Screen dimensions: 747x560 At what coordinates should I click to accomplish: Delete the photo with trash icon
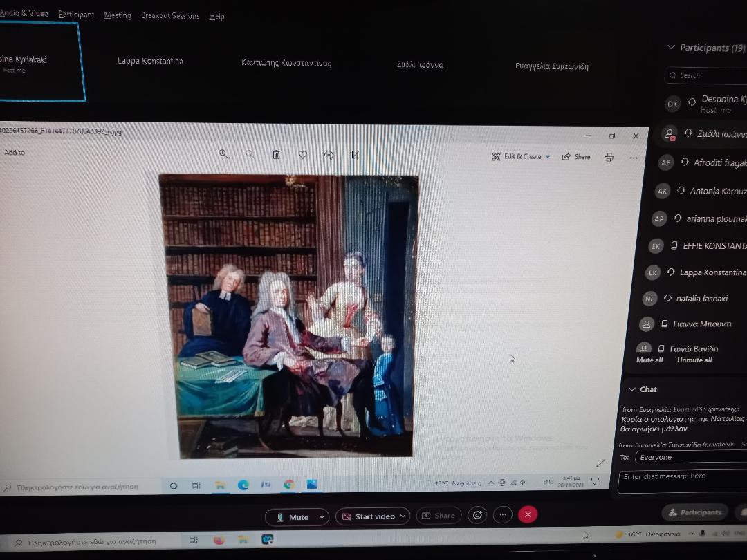click(x=276, y=155)
